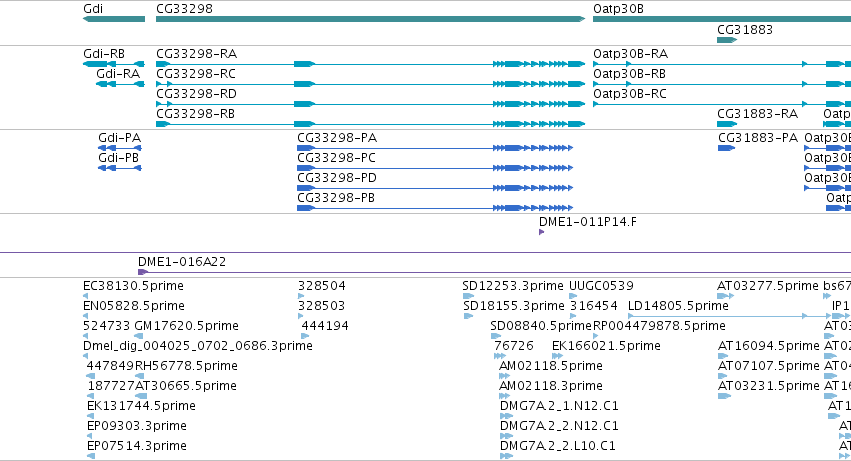Click EST SD08840.5prime
The image size is (851, 461).
point(541,326)
